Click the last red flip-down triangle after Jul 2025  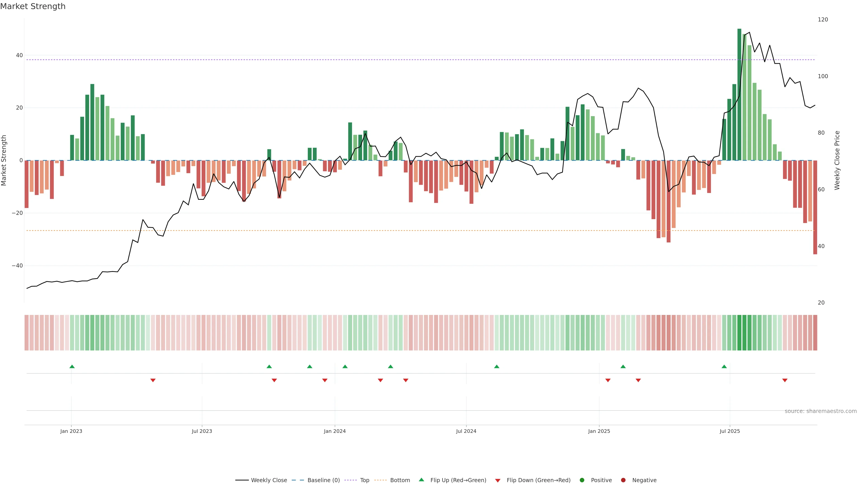point(785,380)
